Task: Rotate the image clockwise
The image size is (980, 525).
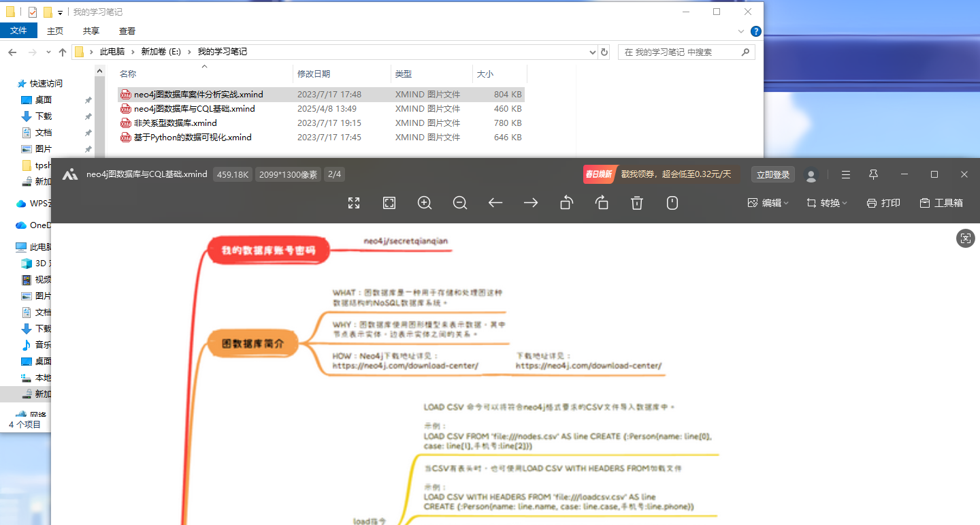Action: [602, 203]
